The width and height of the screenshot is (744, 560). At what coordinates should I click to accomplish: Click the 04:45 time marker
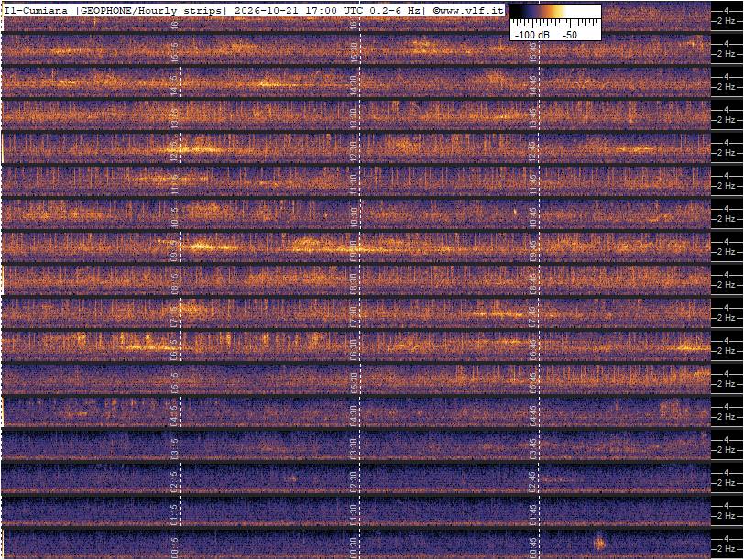pyautogui.click(x=533, y=416)
